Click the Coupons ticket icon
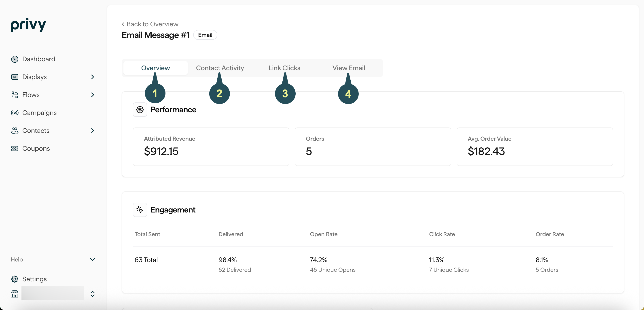644x310 pixels. 15,149
